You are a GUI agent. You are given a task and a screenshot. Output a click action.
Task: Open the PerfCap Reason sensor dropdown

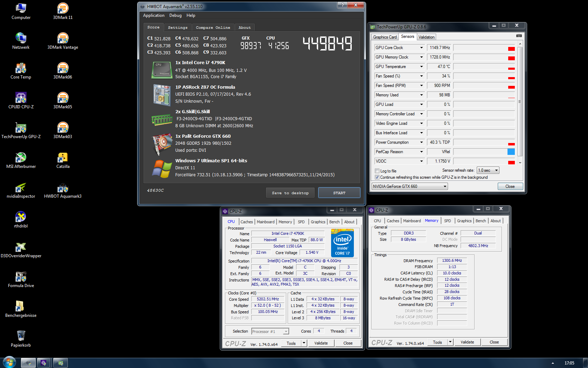(421, 152)
